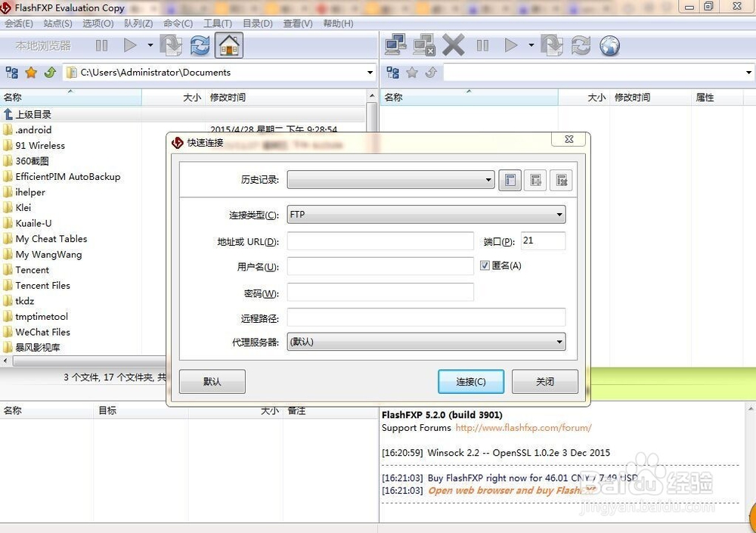This screenshot has height=533, width=756.
Task: Open the 会话(E) menu
Action: [19, 23]
